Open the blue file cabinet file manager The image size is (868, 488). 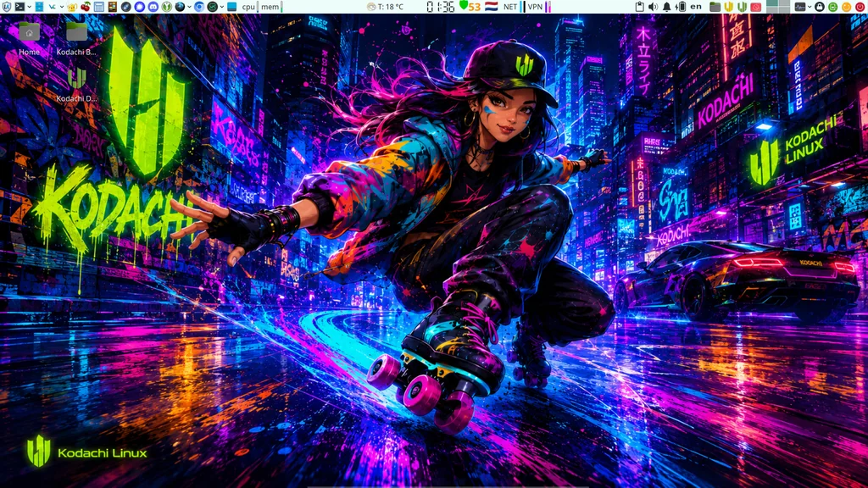tap(39, 7)
